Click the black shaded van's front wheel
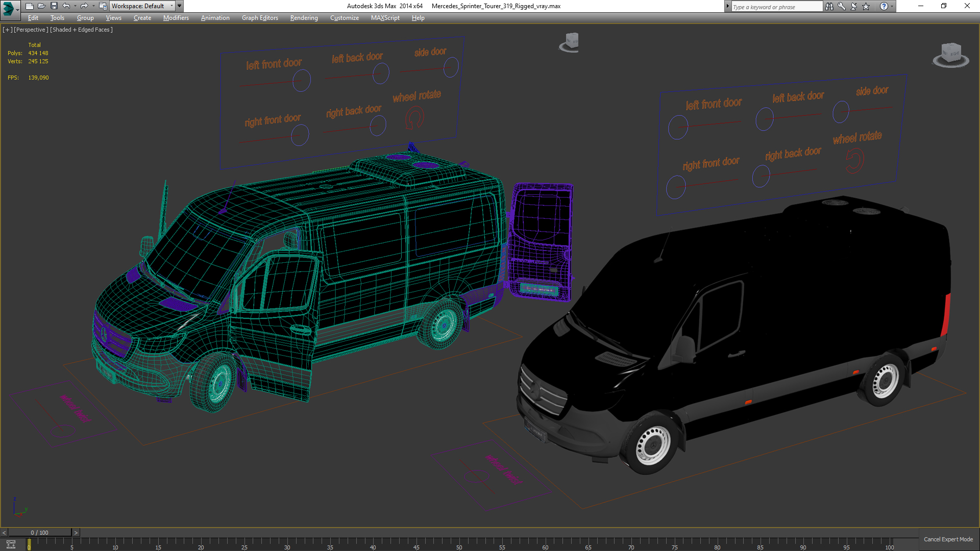This screenshot has height=551, width=980. 653,445
